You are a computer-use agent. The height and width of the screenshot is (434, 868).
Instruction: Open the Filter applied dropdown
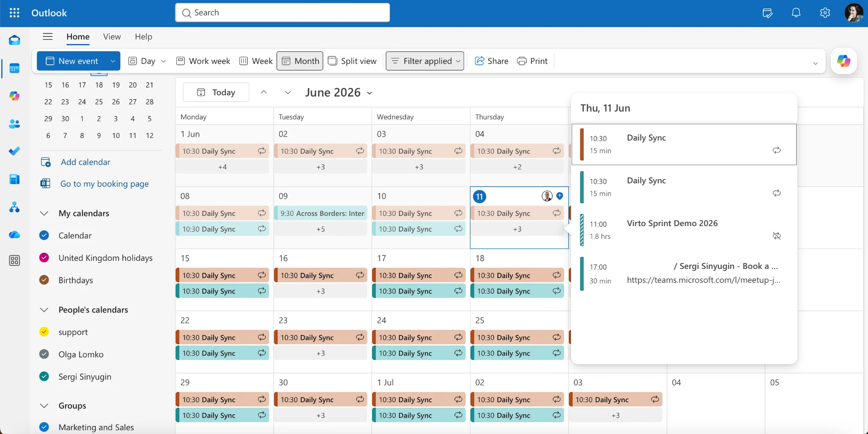click(x=425, y=61)
